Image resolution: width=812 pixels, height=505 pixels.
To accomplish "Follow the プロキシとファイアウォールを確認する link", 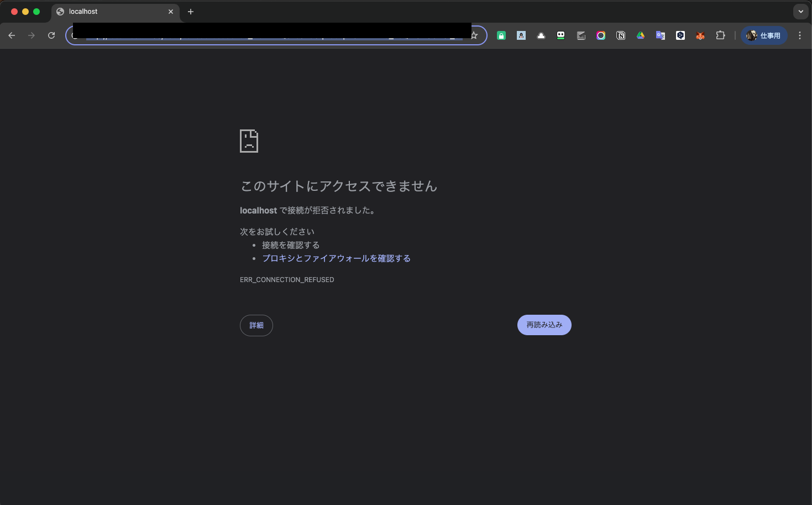I will click(336, 258).
